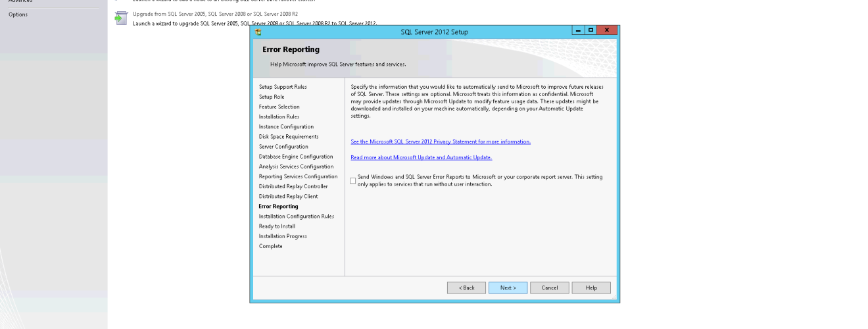Select Server Configuration step
Screen dimensions: 868x329
[x=283, y=147]
